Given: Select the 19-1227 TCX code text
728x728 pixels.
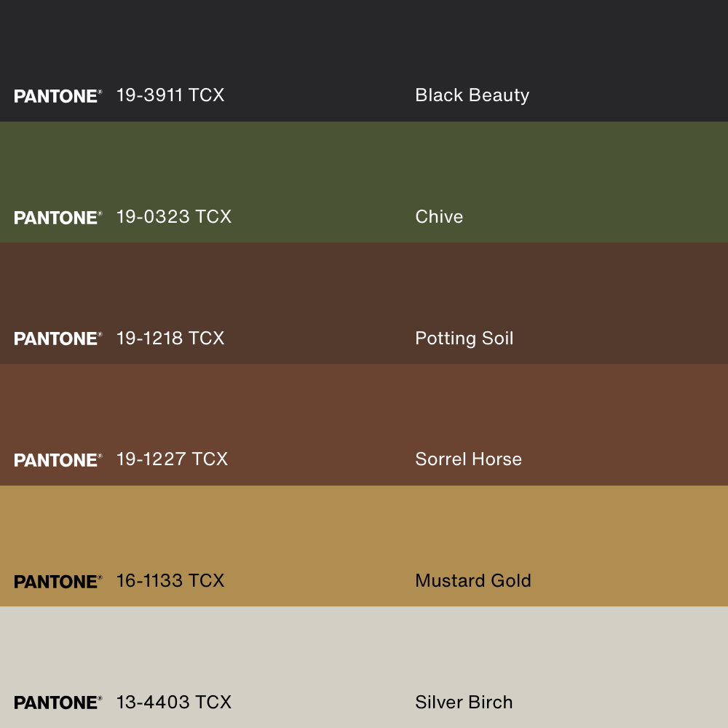Looking at the screenshot, I should pos(173,459).
